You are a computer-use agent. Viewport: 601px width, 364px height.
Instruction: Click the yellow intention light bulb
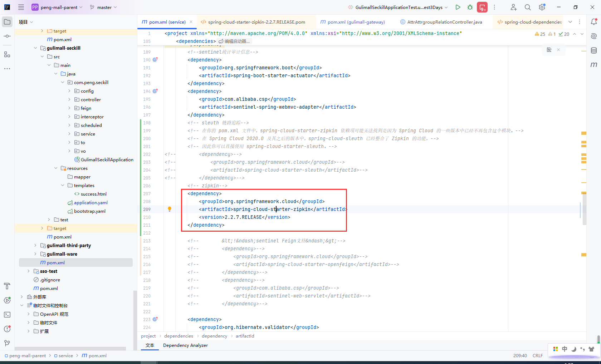[x=170, y=209]
